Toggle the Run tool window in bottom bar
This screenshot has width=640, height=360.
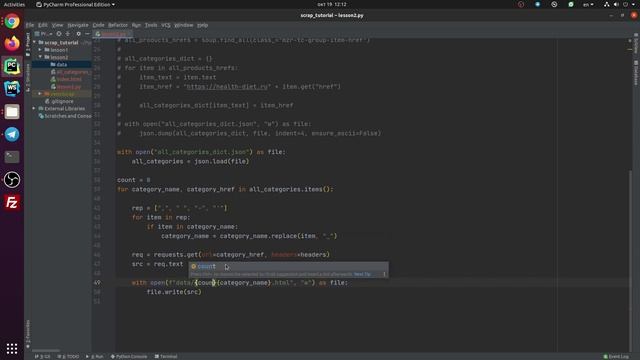(95, 356)
